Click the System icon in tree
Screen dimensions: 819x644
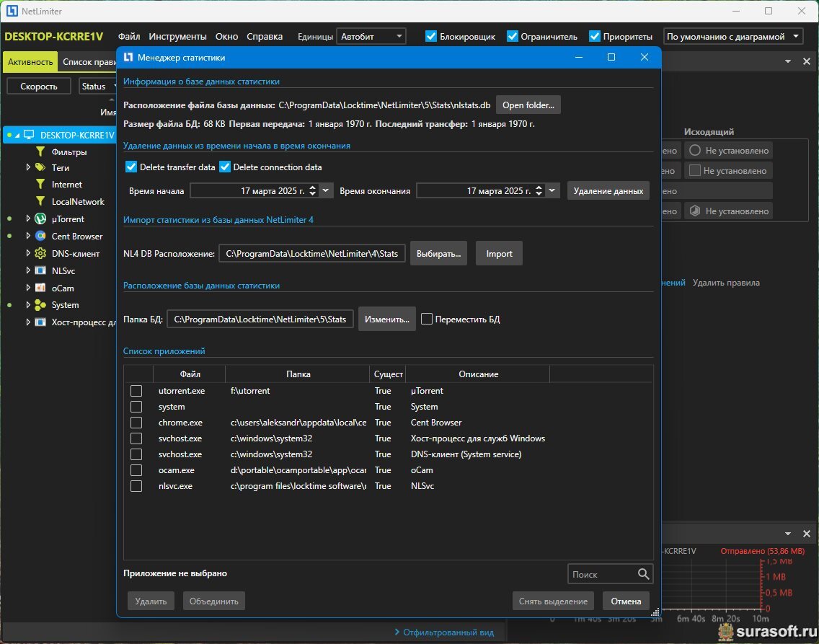[x=40, y=305]
